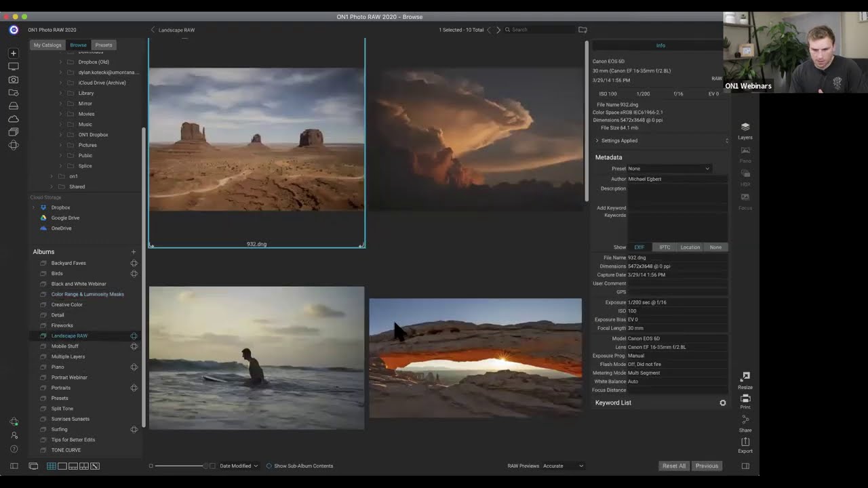Click the folder import icon in left toolbar
This screenshot has height=488, width=868.
point(14,92)
